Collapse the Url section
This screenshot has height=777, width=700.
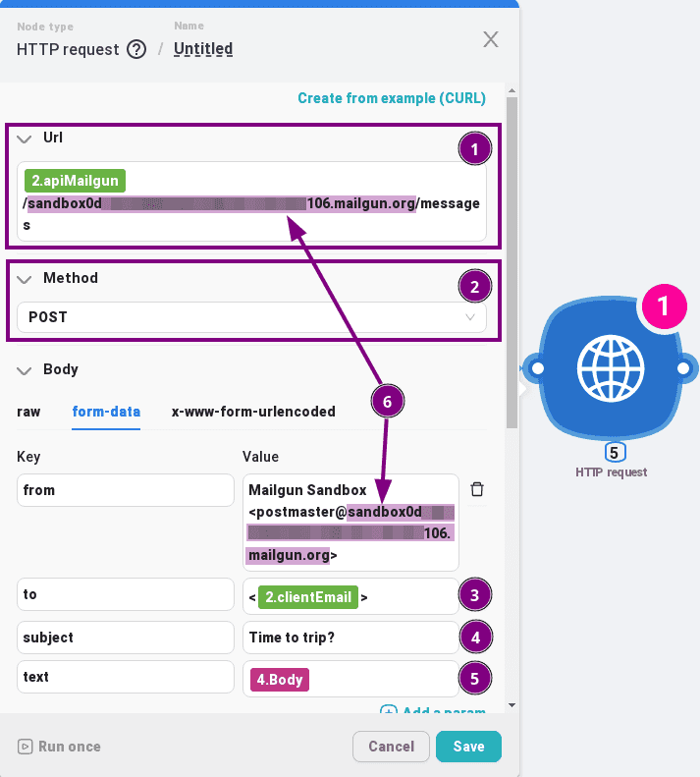[25, 139]
